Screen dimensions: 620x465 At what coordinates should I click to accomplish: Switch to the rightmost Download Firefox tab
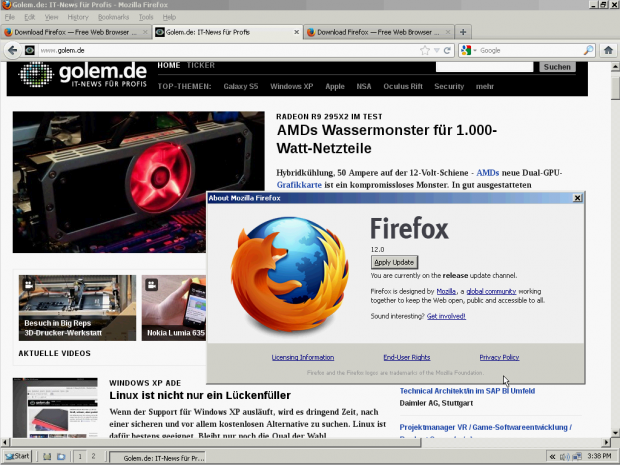coord(378,32)
